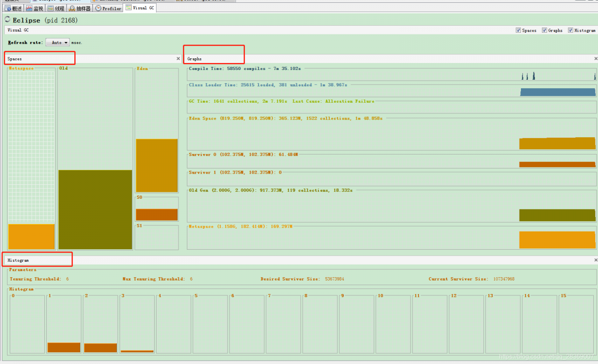
Task: Click histogram bucket 0
Action: click(28, 324)
